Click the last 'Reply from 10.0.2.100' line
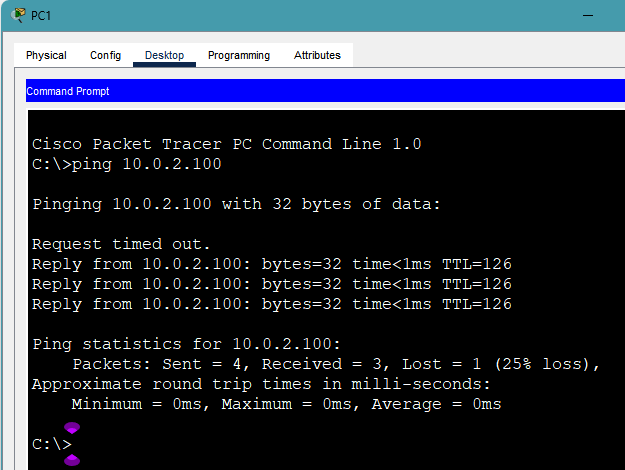 (271, 304)
